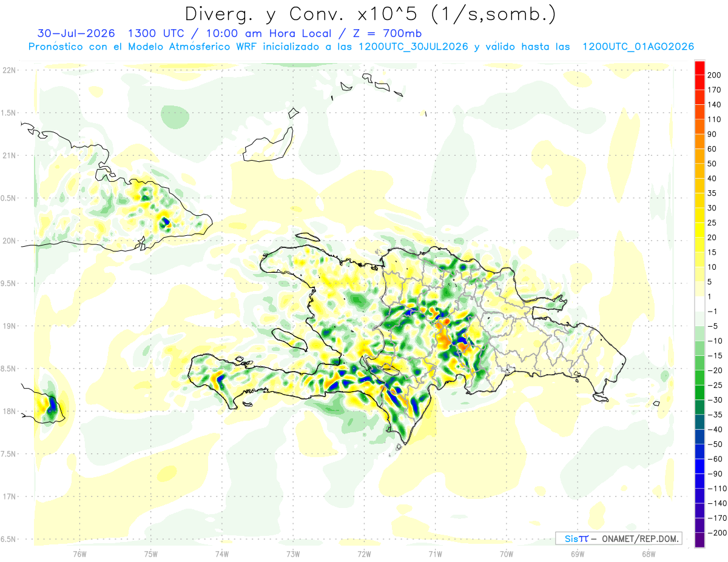Click the 68W longitude axis label

coord(649,554)
